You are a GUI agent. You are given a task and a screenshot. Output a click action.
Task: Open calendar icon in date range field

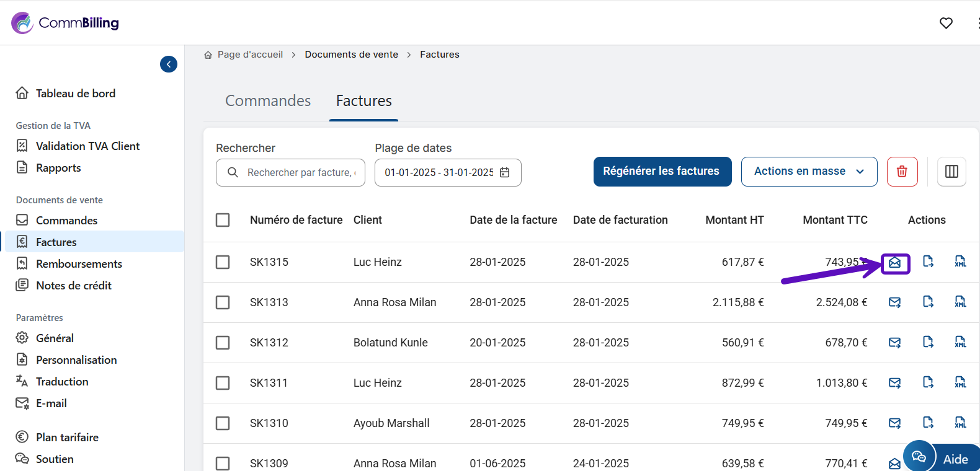(x=505, y=173)
